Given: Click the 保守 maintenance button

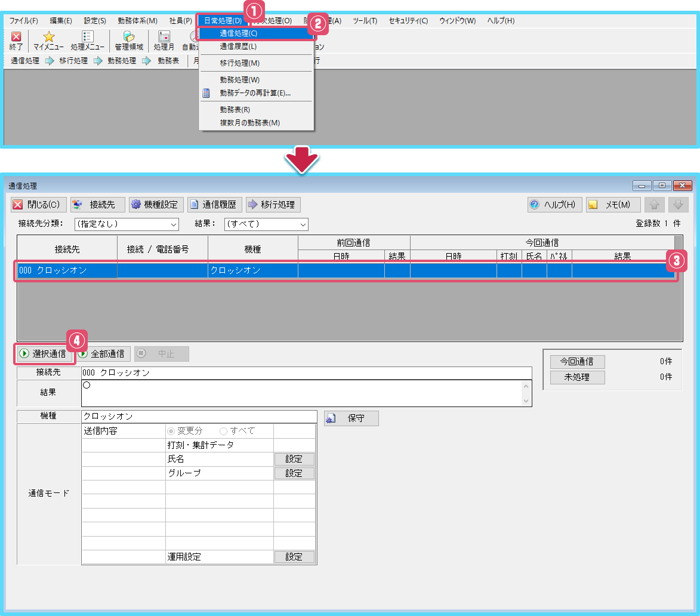Looking at the screenshot, I should (x=351, y=418).
